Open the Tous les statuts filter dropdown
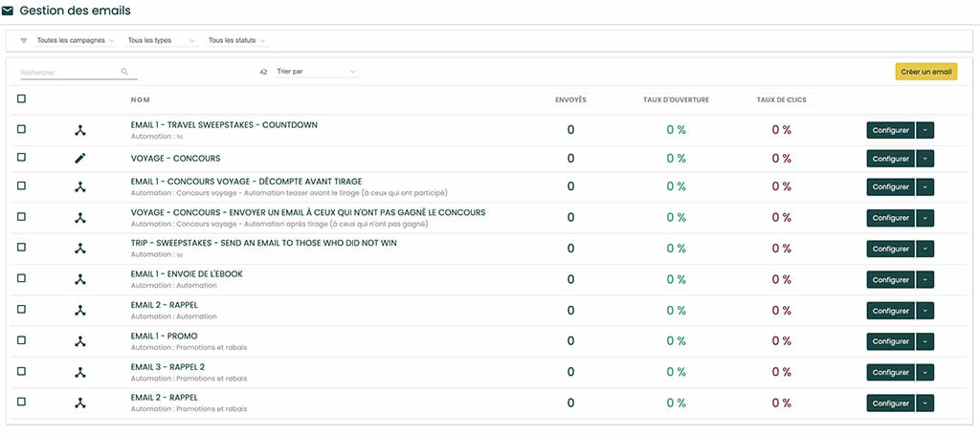The width and height of the screenshot is (980, 435). point(237,40)
